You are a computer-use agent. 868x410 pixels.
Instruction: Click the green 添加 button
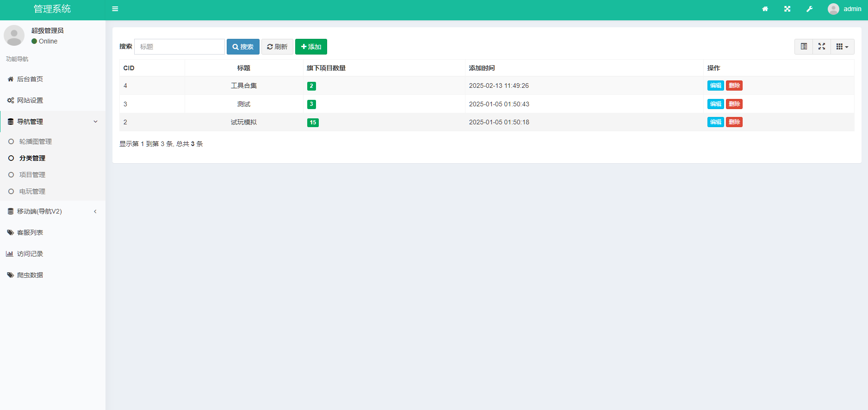(x=311, y=47)
